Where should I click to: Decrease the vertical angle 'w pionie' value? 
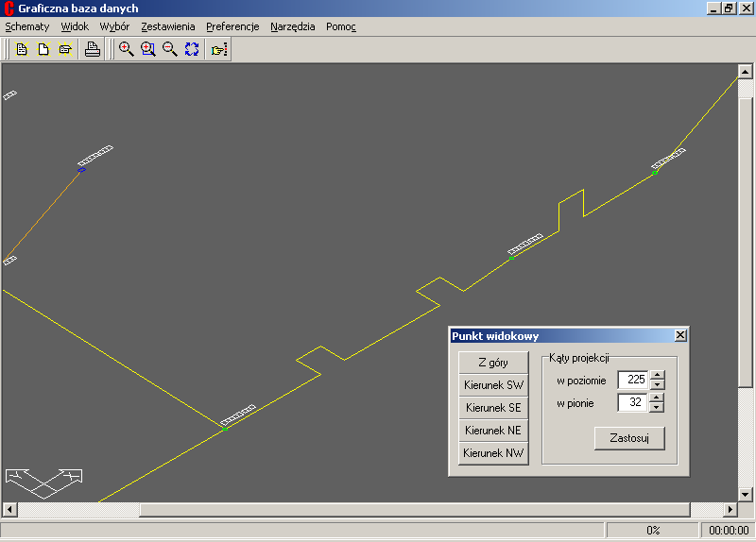(x=658, y=408)
